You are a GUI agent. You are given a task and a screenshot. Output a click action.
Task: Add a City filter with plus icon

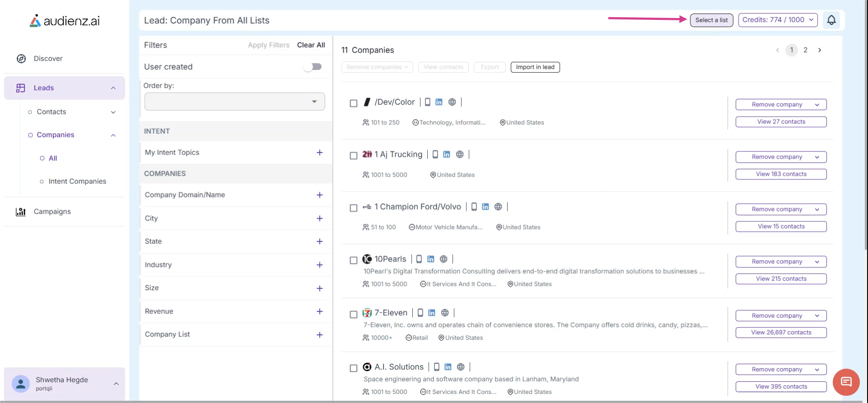click(x=320, y=218)
